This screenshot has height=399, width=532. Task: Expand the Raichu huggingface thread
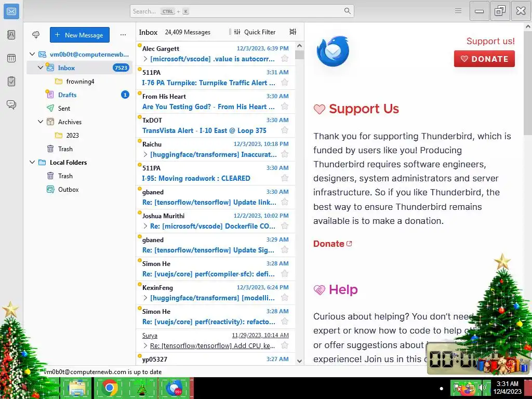coord(145,154)
